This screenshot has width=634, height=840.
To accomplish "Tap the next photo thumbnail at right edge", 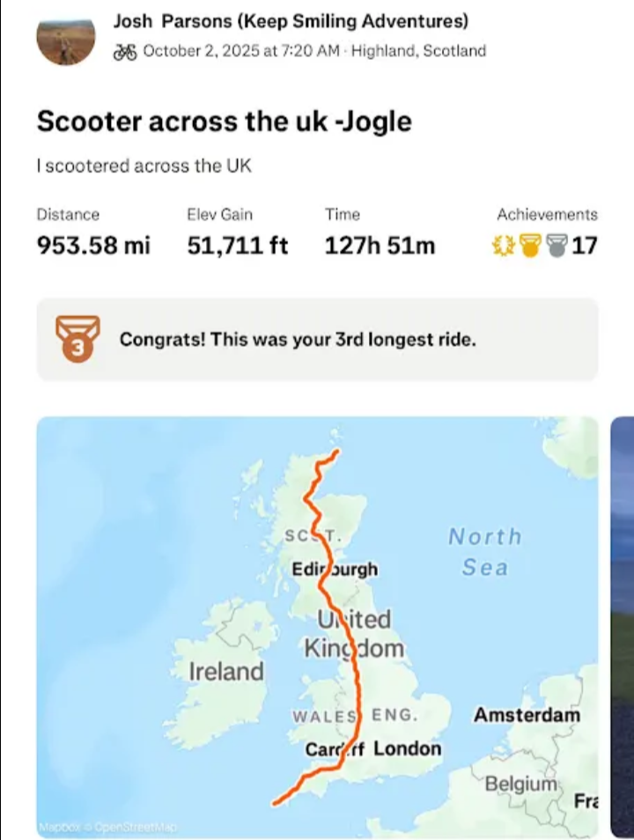I will 623,625.
